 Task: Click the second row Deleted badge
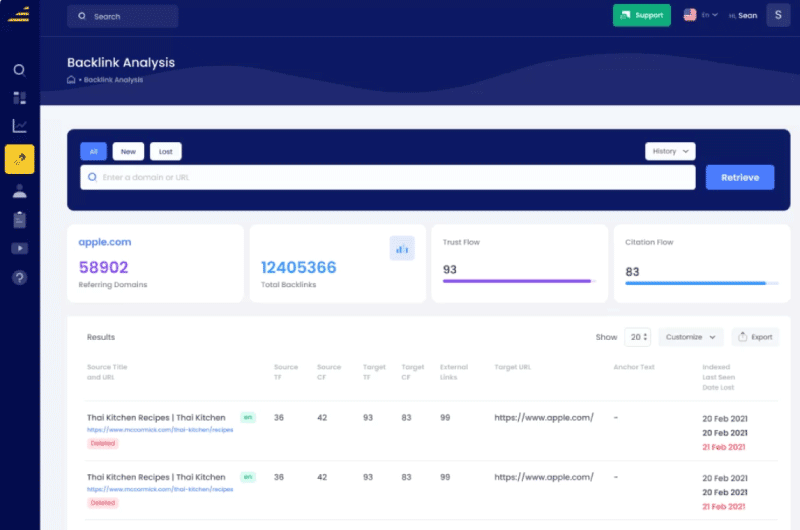click(x=103, y=503)
